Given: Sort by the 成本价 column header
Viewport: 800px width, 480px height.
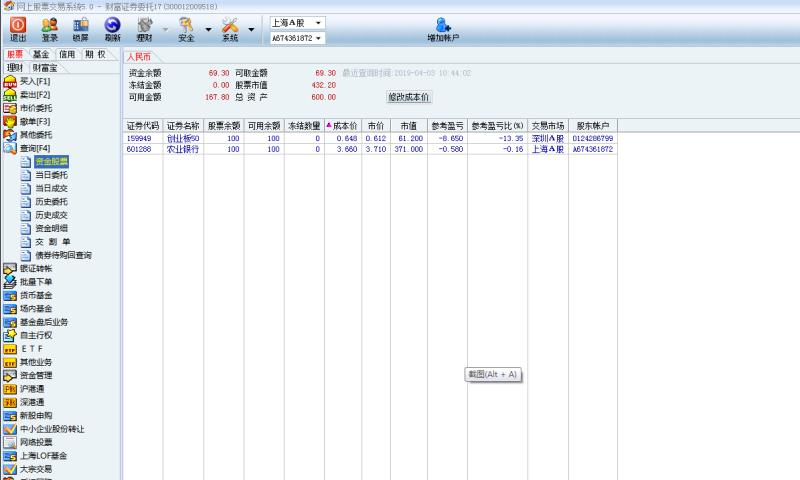Looking at the screenshot, I should (343, 125).
